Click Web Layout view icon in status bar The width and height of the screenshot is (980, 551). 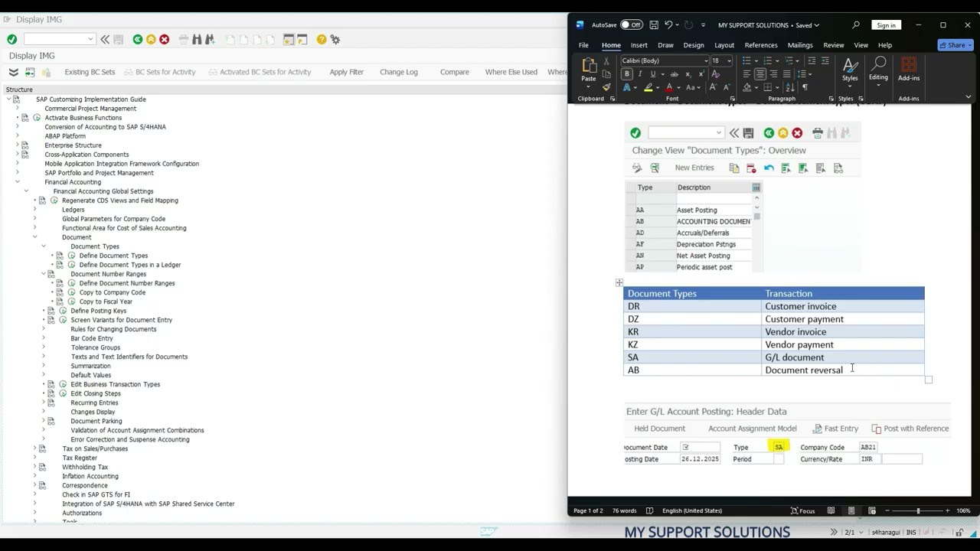click(871, 510)
